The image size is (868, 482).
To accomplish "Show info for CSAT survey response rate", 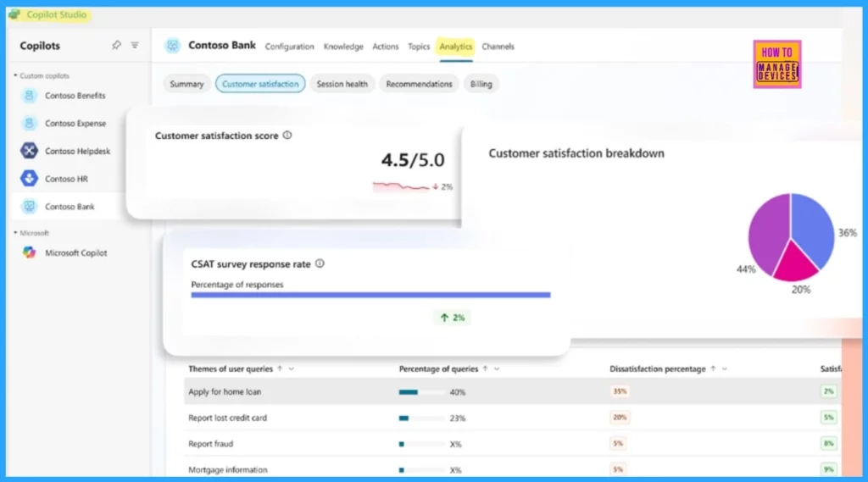I will (320, 263).
